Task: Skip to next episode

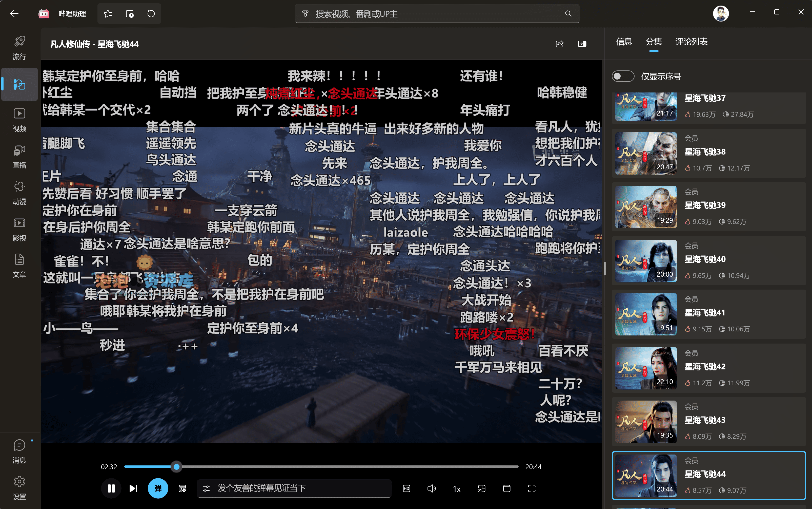Action: (x=133, y=488)
